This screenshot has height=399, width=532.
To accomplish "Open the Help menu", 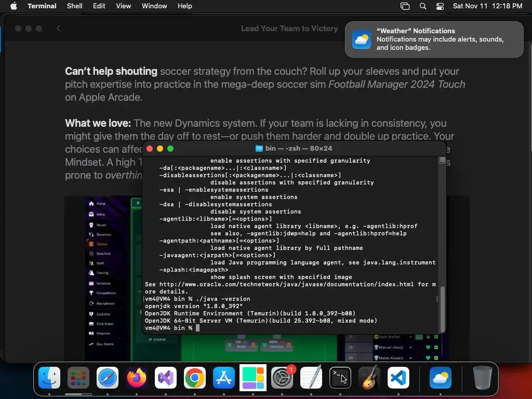I will 185,6.
